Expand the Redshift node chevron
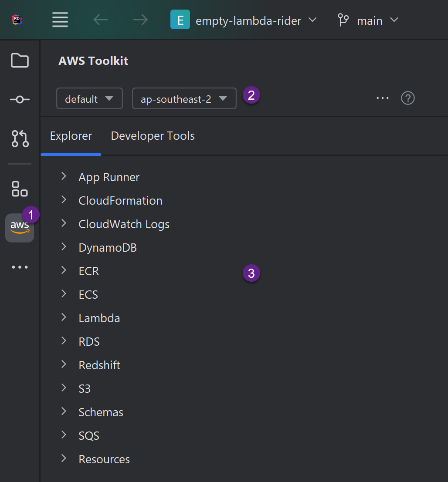448x482 pixels. [64, 364]
